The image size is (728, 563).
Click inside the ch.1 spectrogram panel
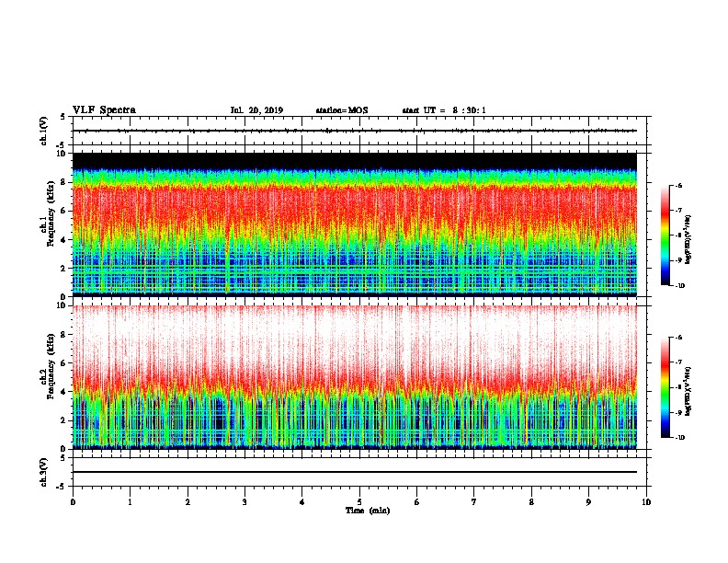[x=355, y=224]
